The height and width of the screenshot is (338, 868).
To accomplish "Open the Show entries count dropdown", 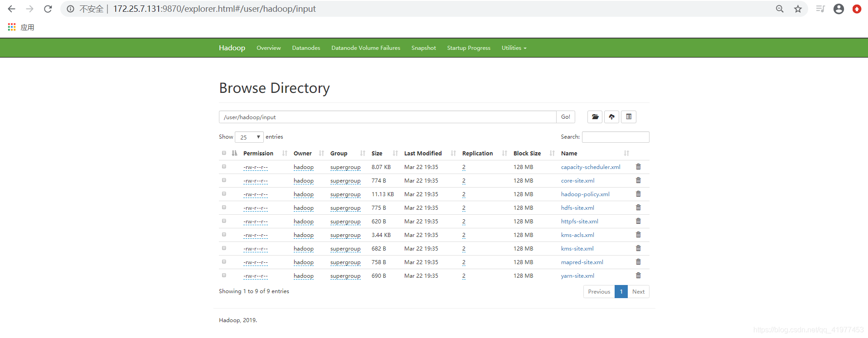I will [249, 137].
